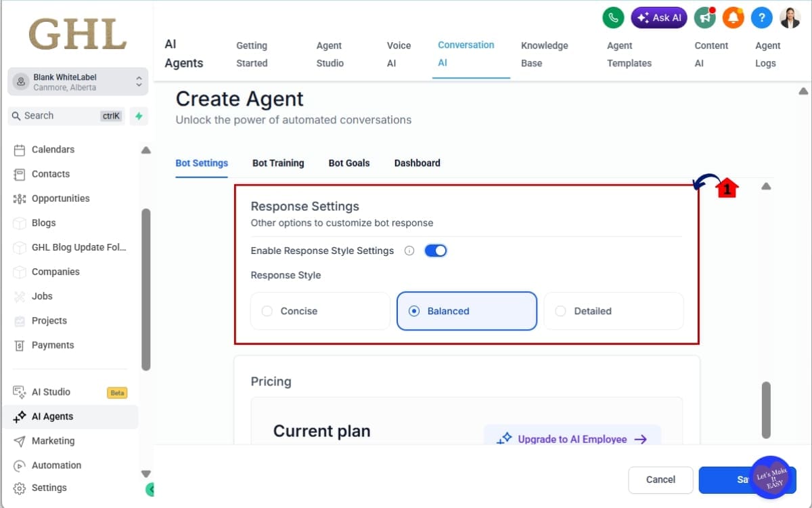Open the megaphone announcements icon
The image size is (812, 508).
pos(705,18)
